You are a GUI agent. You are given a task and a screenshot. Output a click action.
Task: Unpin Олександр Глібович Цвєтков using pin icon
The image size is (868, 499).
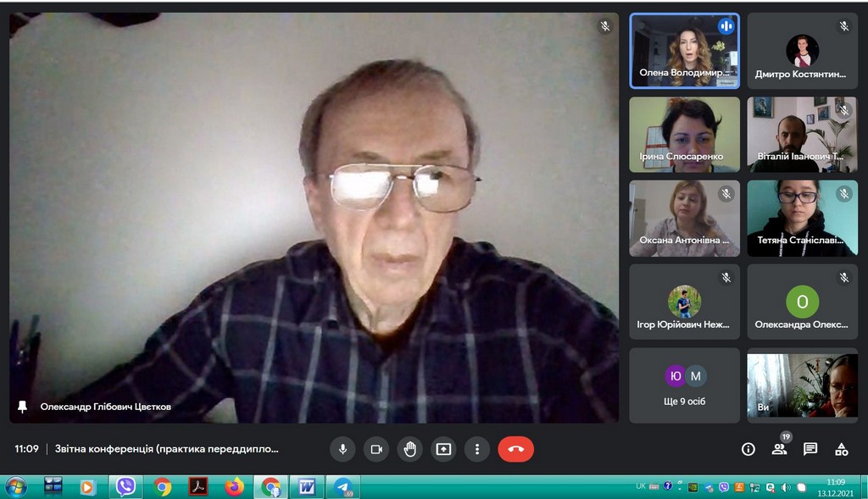pyautogui.click(x=23, y=407)
